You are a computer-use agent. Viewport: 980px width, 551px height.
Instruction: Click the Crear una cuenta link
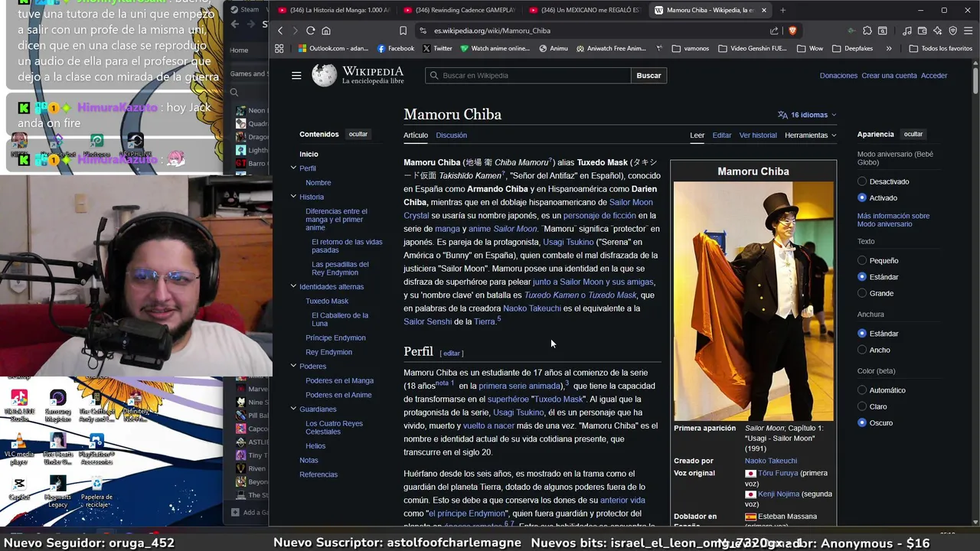[x=889, y=75]
